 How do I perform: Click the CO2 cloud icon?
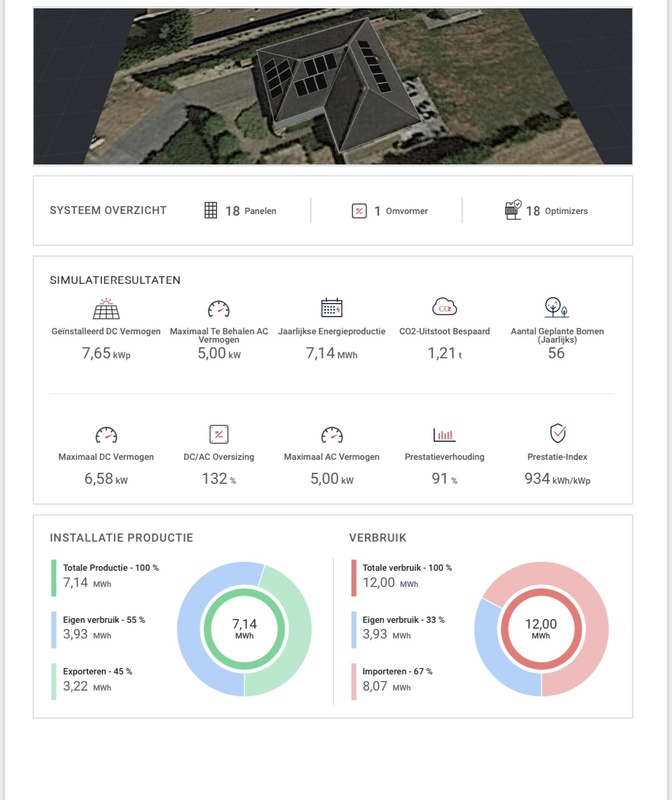coord(444,307)
